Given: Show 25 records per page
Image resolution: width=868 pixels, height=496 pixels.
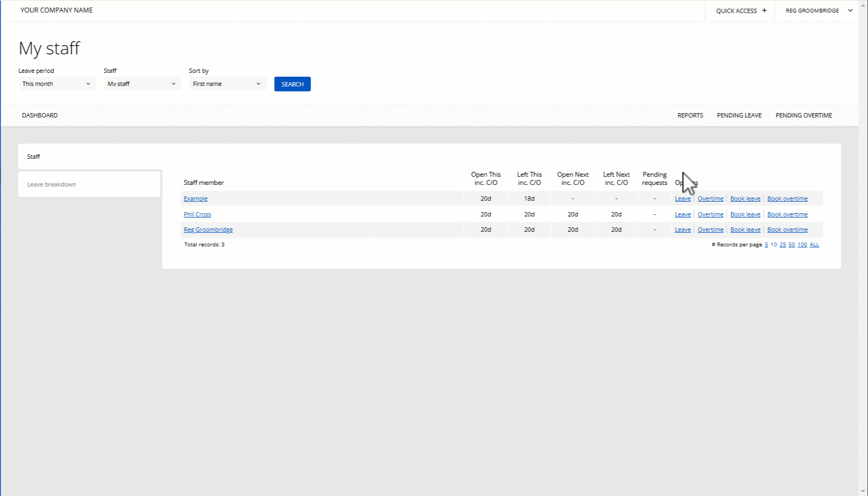Looking at the screenshot, I should pyautogui.click(x=783, y=245).
